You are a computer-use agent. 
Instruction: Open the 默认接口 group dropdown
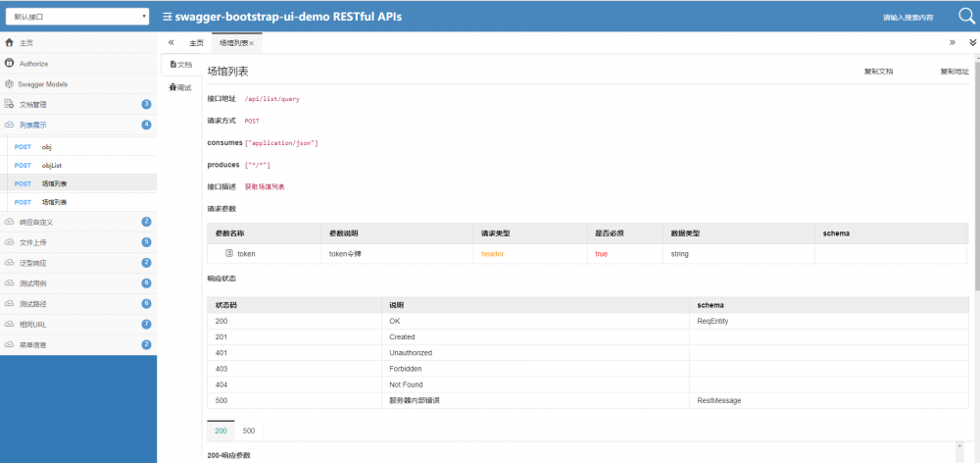[76, 17]
